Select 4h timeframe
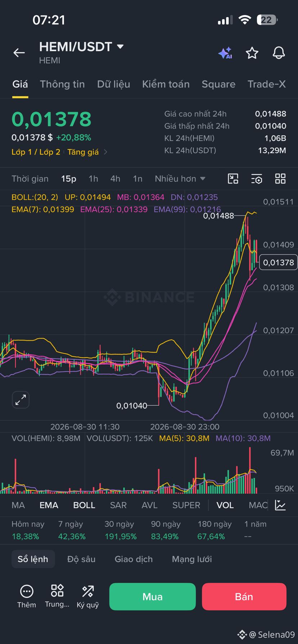Viewport: 298px width, 644px height. 115,179
